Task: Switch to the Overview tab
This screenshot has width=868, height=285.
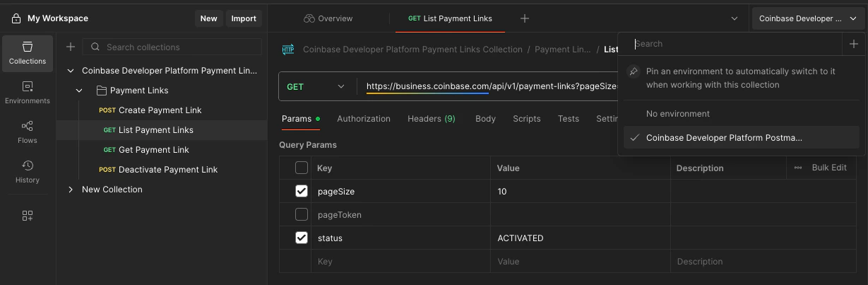Action: tap(328, 18)
